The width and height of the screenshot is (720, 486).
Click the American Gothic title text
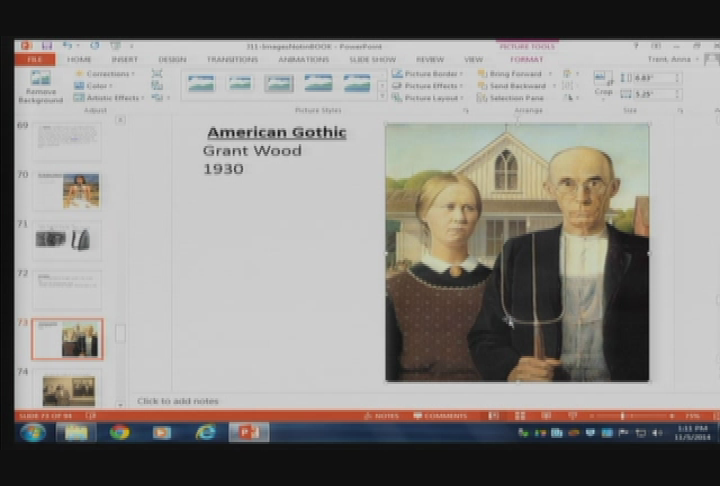tap(277, 132)
